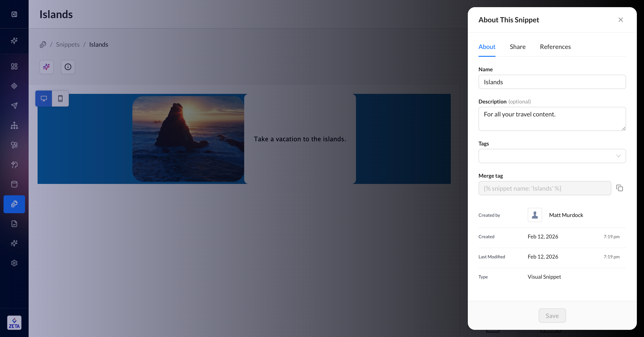Screen dimensions: 644x337
Task: Switch to the Share tab
Action: 517,47
